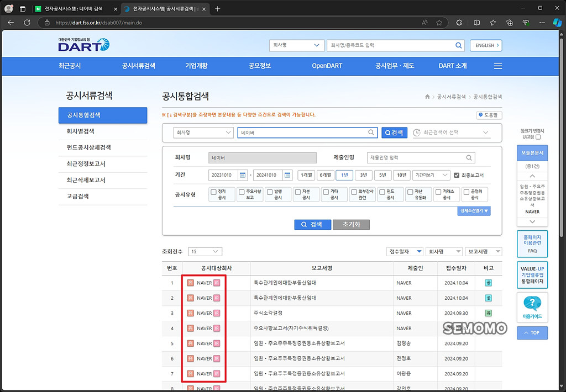Screen dimensions: 566x392
Task: Open the 조회건수 15 dropdown
Action: pos(205,252)
